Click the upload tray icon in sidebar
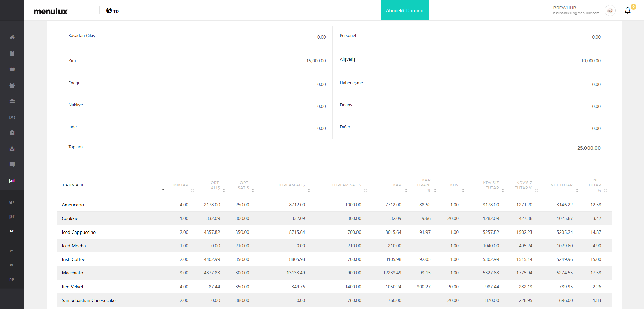 pyautogui.click(x=12, y=149)
